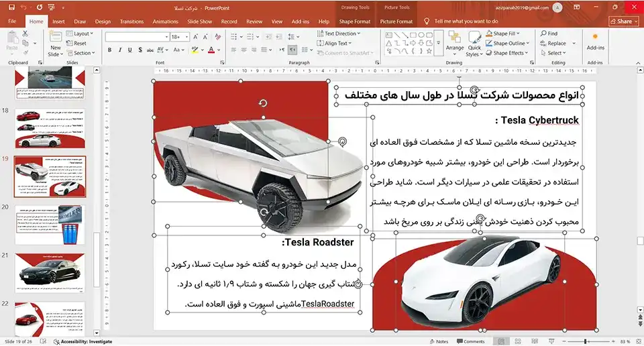Image resolution: width=644 pixels, height=346 pixels.
Task: Click Increase List Level indent icon
Action: [x=278, y=37]
